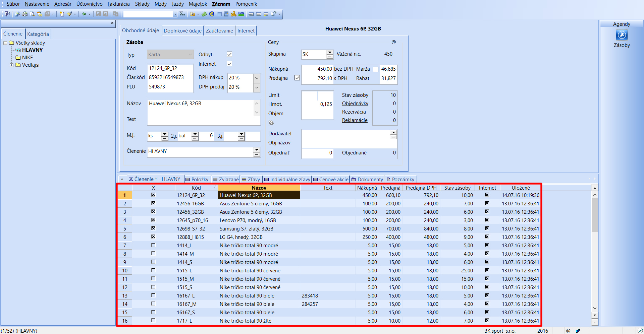Open the Zásoby agenda icon

coord(622,35)
